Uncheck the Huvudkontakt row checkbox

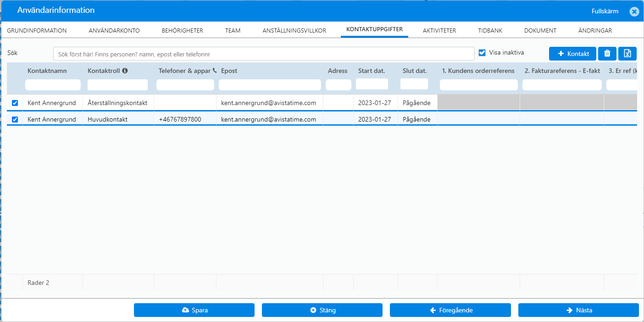(x=15, y=119)
